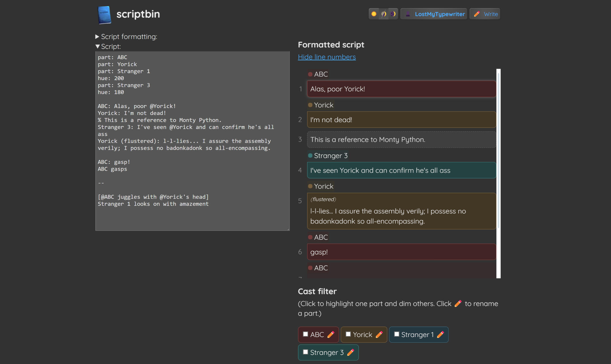Screen dimensions: 611x364
Task: Click Hide line numbers link
Action: [x=327, y=57]
